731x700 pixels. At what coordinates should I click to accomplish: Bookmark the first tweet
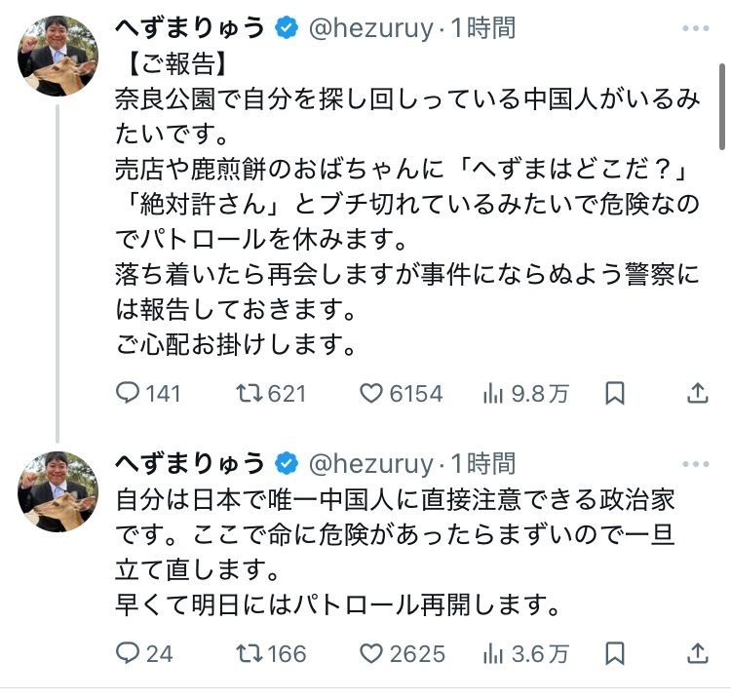click(615, 394)
